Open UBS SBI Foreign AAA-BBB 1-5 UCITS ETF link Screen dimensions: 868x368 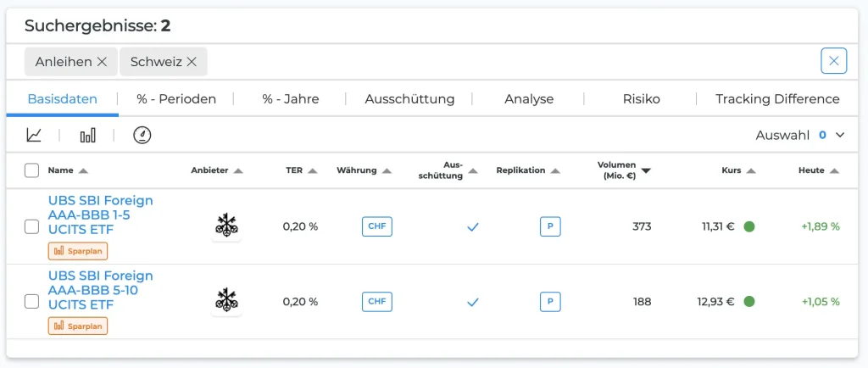[x=100, y=215]
